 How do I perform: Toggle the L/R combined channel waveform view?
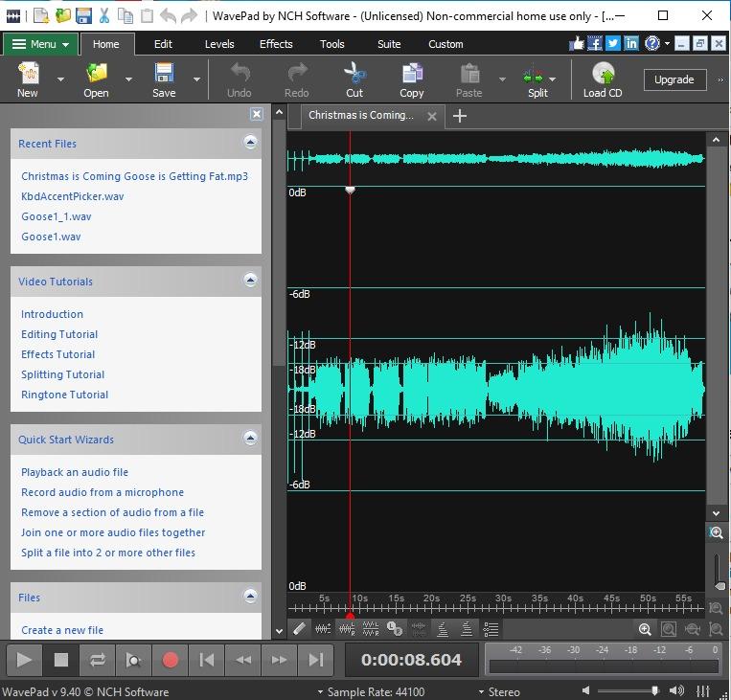pos(347,629)
